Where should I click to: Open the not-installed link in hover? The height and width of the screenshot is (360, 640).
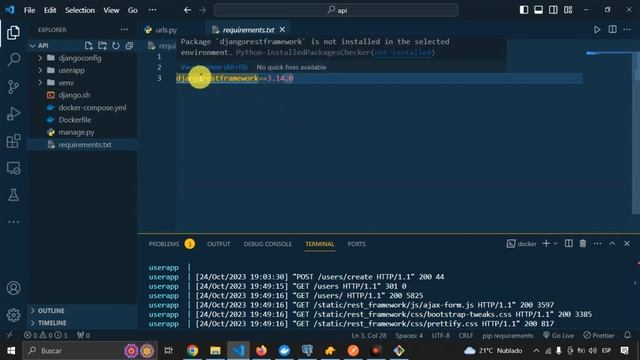403,53
